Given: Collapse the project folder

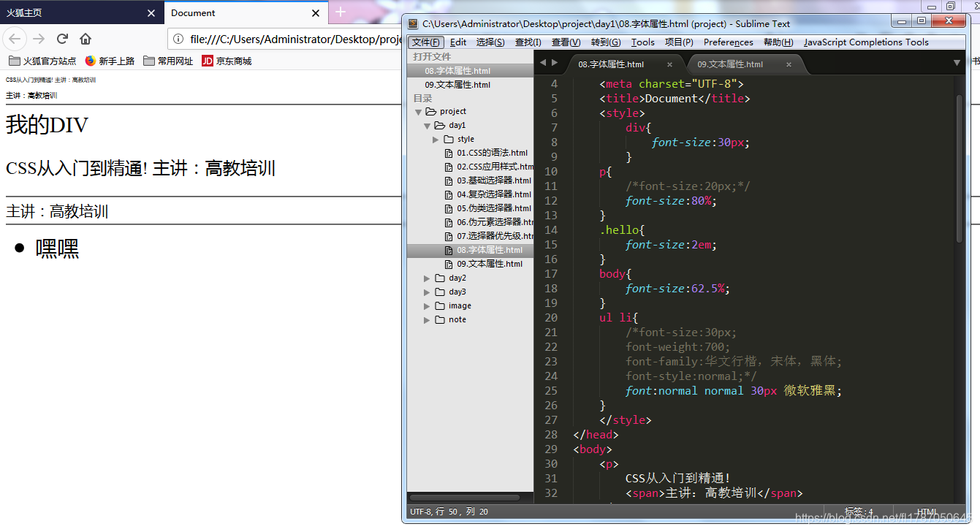Looking at the screenshot, I should pyautogui.click(x=418, y=112).
